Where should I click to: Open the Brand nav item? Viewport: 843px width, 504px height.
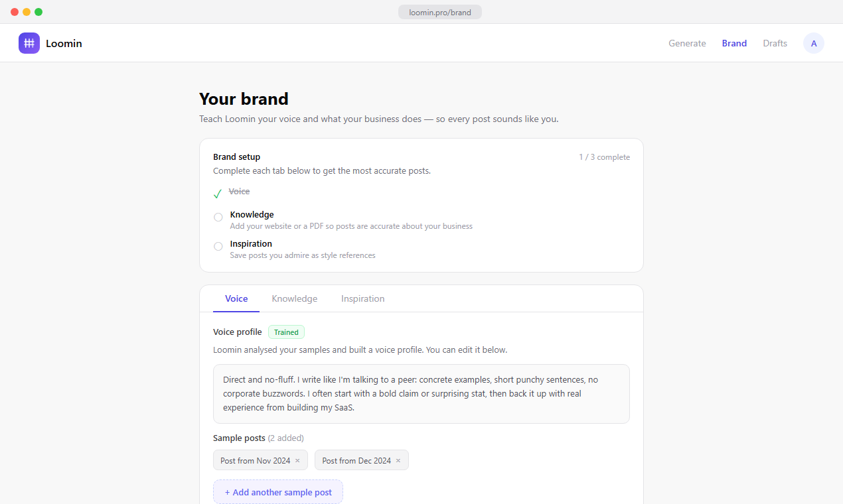click(734, 43)
